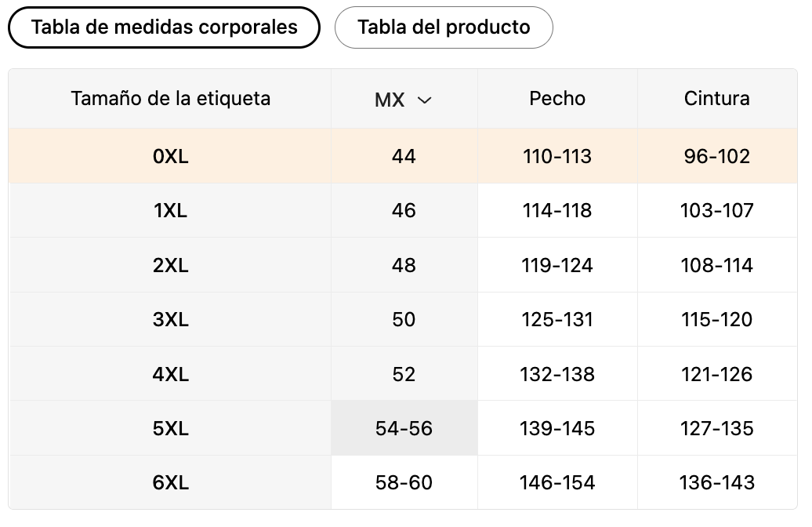Click the Tamaño de la etiqueta header
The image size is (812, 527).
170,99
